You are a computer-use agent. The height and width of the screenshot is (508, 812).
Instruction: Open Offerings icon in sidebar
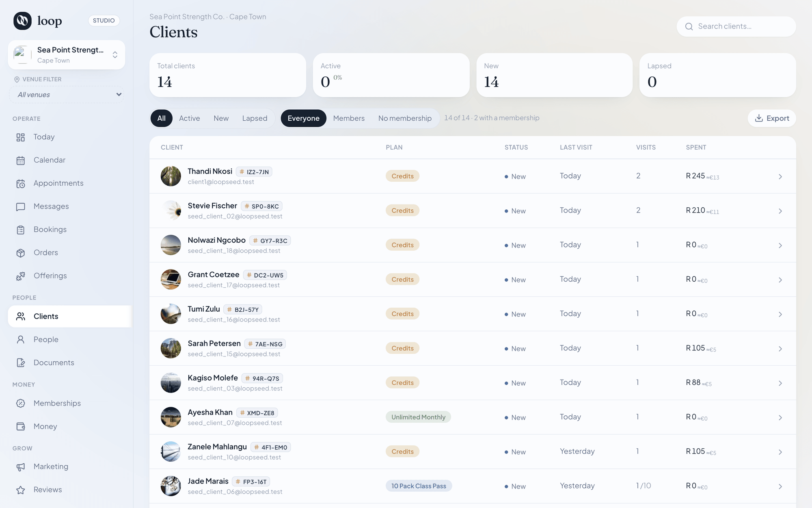[21, 276]
